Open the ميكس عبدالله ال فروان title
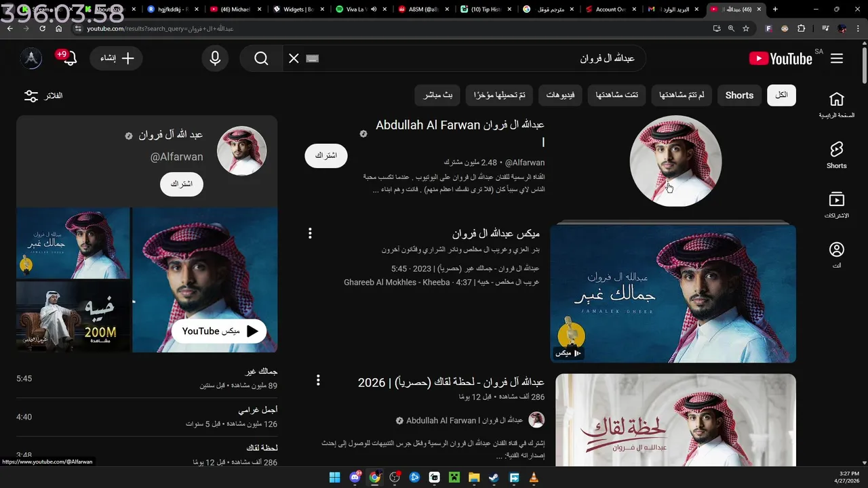The image size is (868, 488). 496,234
